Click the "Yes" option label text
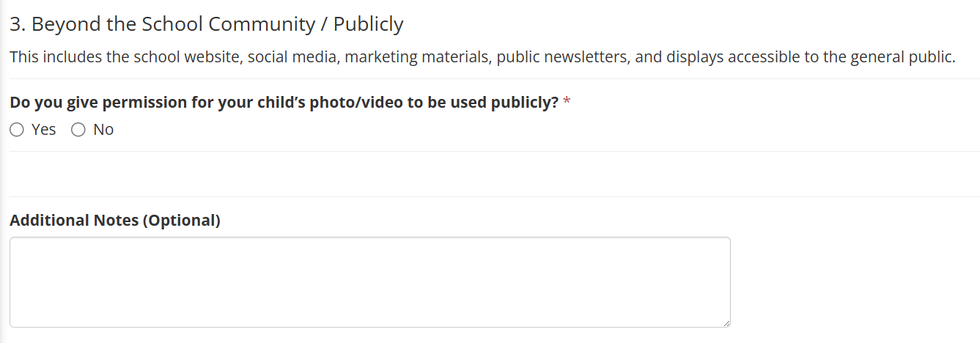Image resolution: width=980 pixels, height=343 pixels. pos(44,130)
